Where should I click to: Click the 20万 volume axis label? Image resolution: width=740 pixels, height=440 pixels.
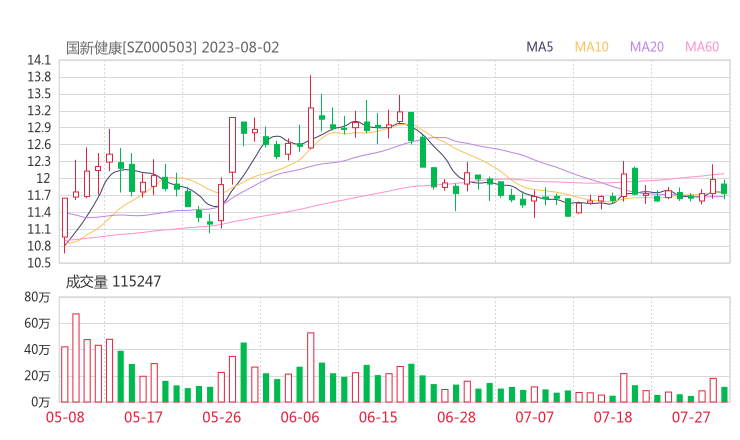point(37,376)
